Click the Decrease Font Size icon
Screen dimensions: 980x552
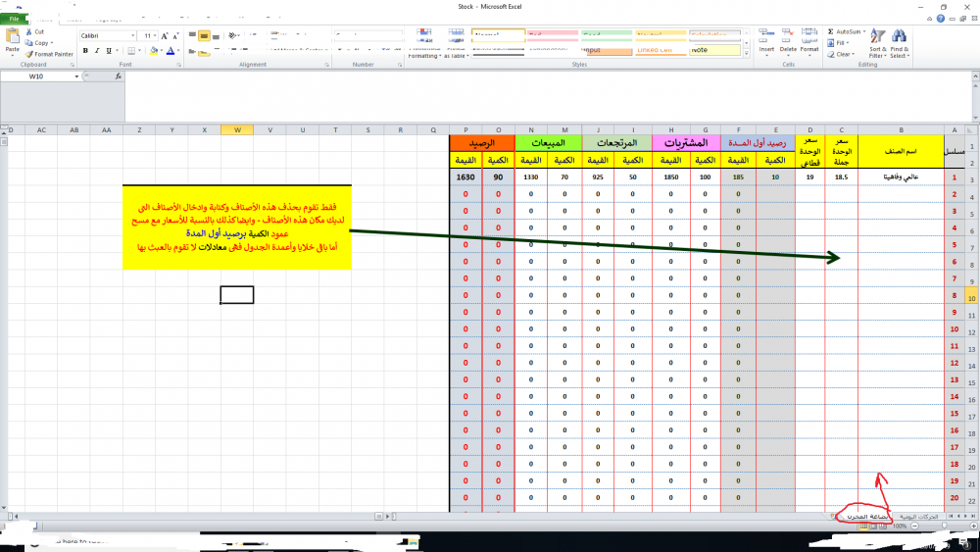(x=175, y=36)
